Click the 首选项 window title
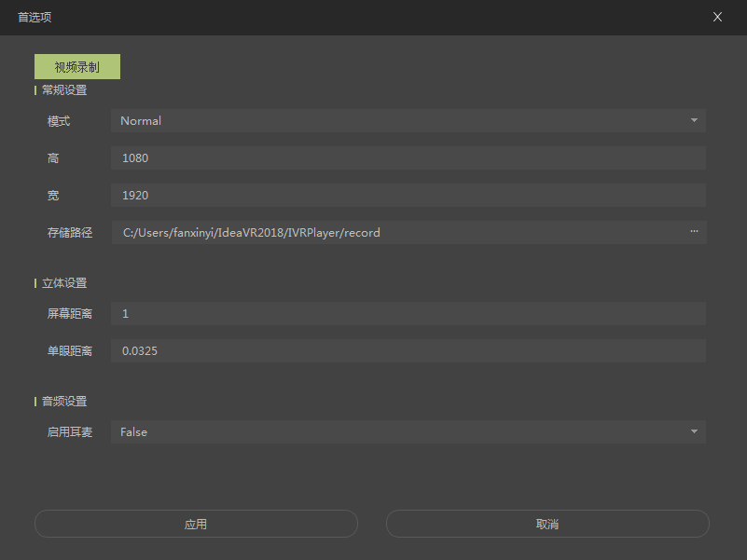Screen dimensions: 747x560 [35, 17]
